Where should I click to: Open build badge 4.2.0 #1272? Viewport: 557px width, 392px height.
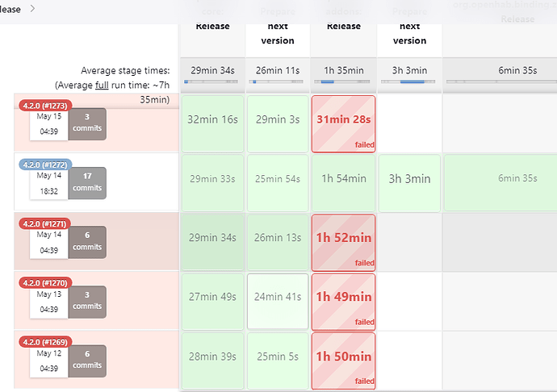coord(45,165)
